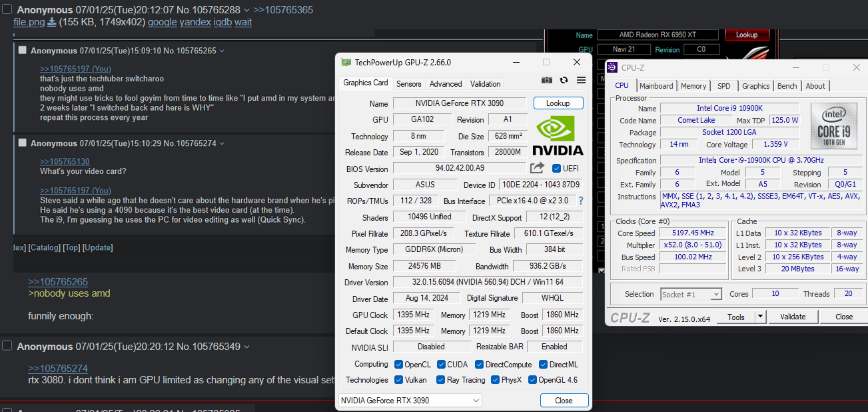
Task: Click the Bus Interface question mark icon
Action: 581,201
